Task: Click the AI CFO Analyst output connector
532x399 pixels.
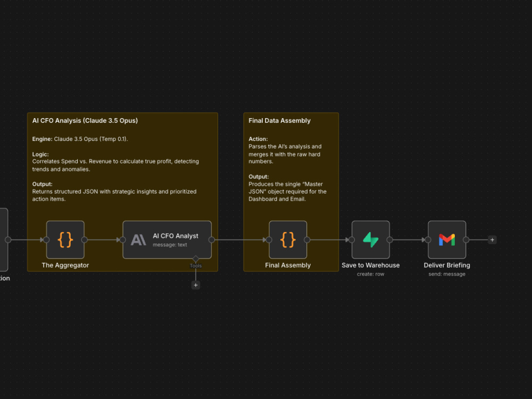Action: pos(212,240)
